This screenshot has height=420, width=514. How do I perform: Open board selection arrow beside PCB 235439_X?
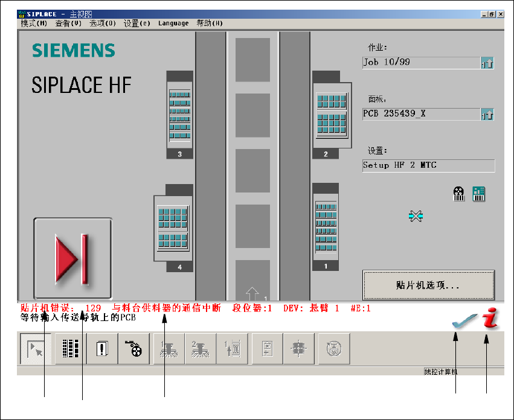coord(487,114)
